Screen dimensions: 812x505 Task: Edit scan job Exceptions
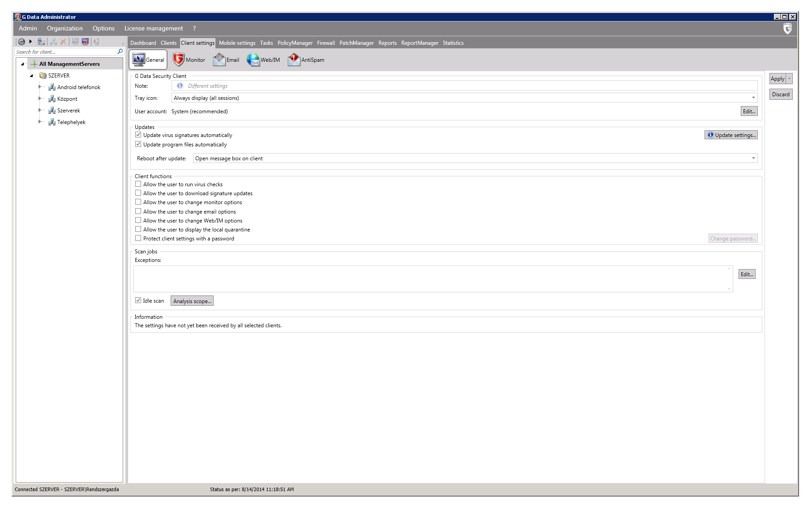point(747,274)
